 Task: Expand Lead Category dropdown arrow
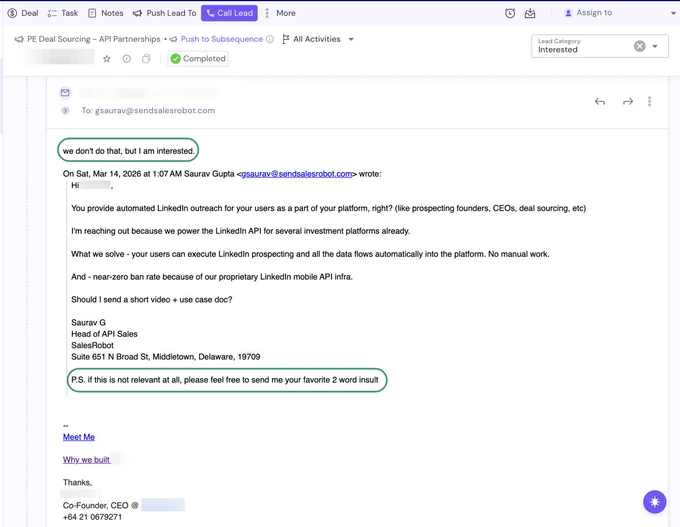pos(655,46)
